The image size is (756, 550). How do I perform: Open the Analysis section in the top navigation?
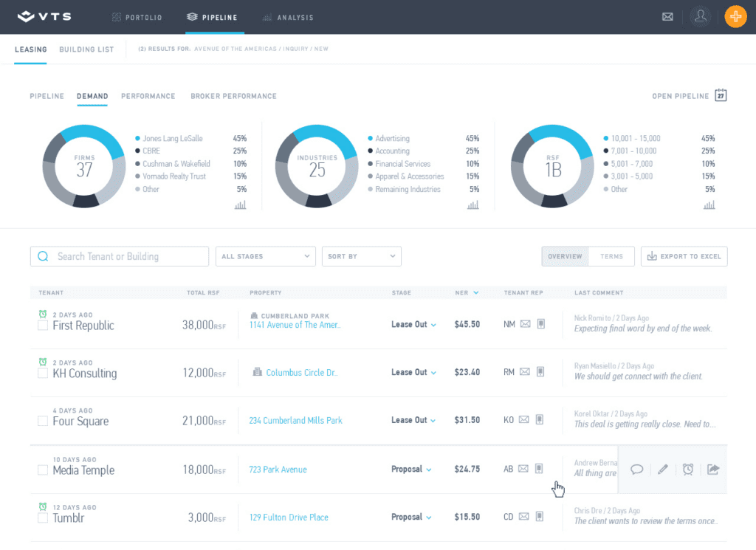pos(288,18)
